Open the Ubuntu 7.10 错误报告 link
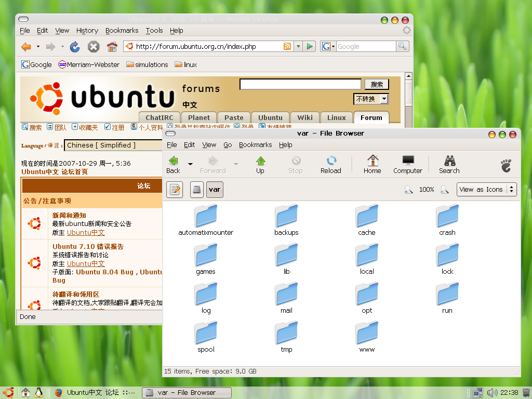532x399 pixels. pos(88,246)
